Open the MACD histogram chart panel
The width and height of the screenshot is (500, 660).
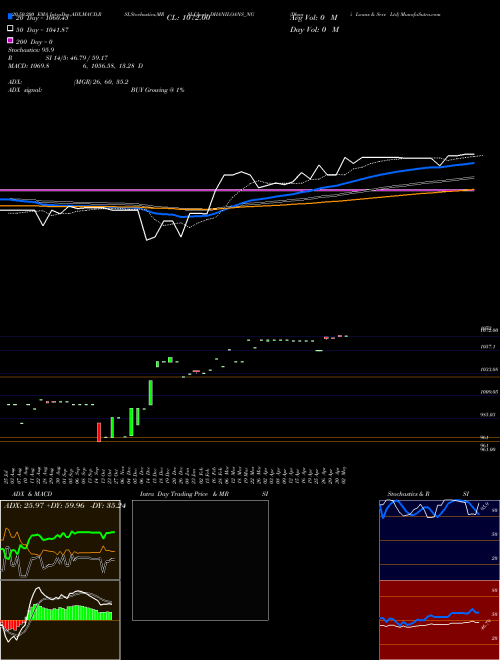pos(60,620)
